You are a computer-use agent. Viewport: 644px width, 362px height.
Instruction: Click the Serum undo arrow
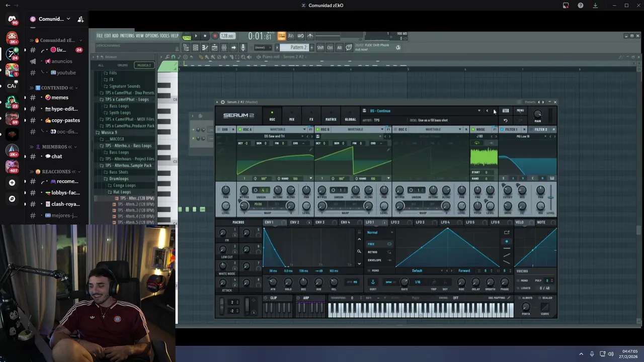pyautogui.click(x=506, y=120)
